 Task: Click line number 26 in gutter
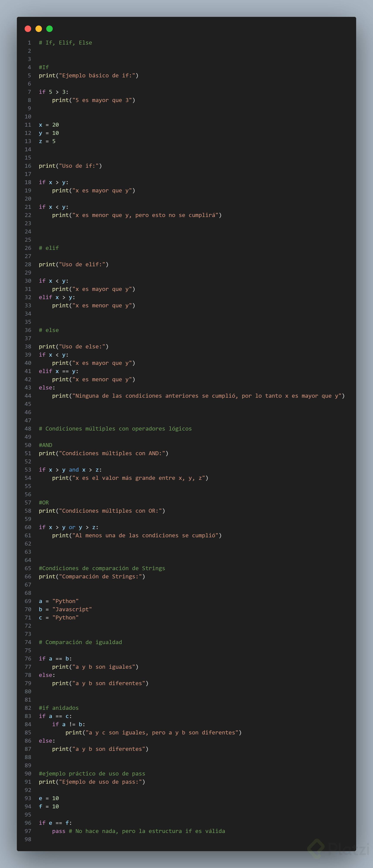[28, 248]
